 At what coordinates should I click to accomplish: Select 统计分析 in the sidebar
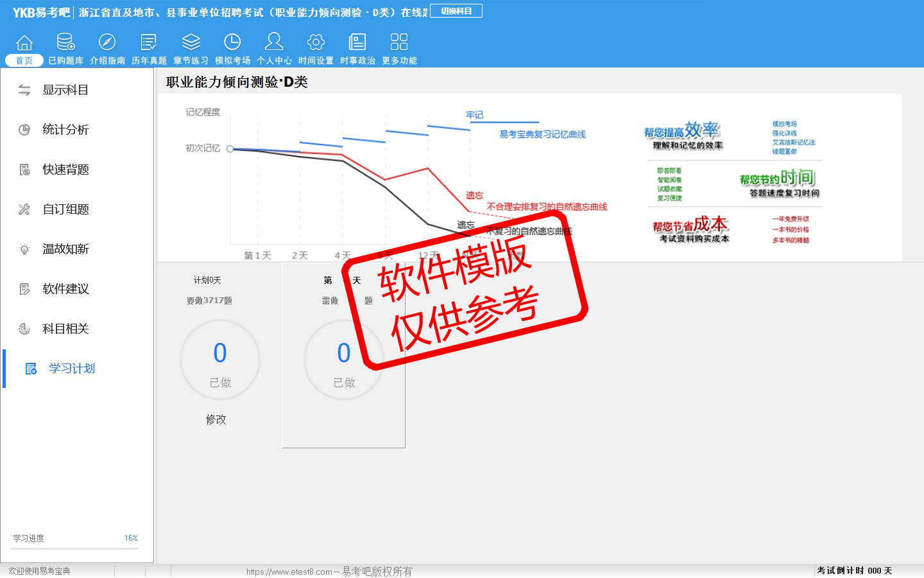coord(65,130)
